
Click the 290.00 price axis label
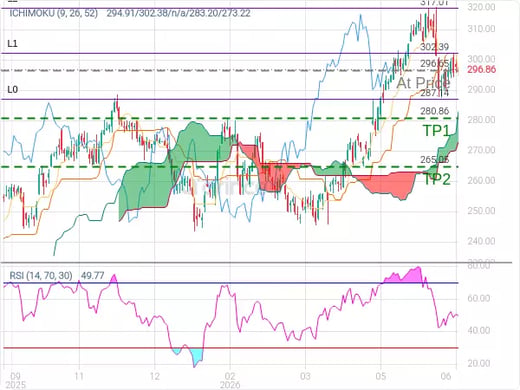[481, 89]
